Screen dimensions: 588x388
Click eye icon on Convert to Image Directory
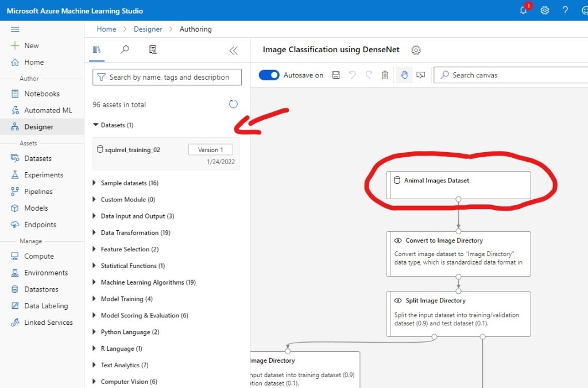coord(398,240)
